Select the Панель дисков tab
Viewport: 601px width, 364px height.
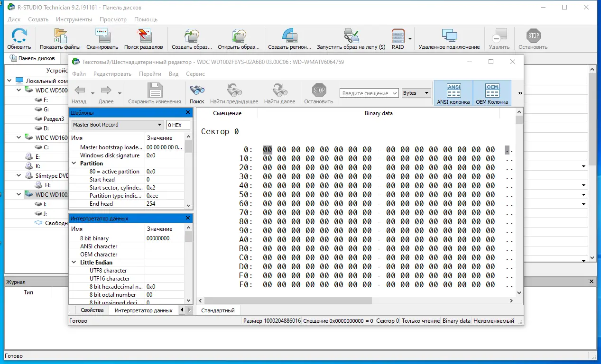pos(32,58)
